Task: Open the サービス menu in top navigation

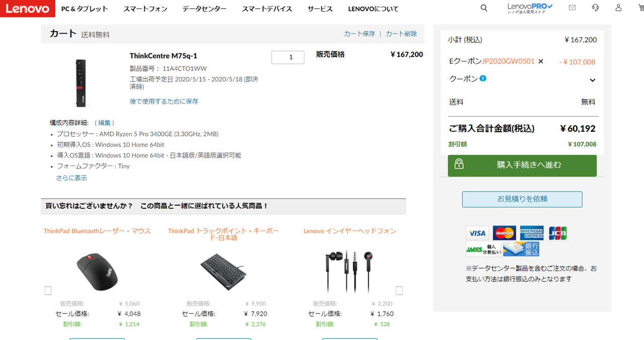Action: 320,9
